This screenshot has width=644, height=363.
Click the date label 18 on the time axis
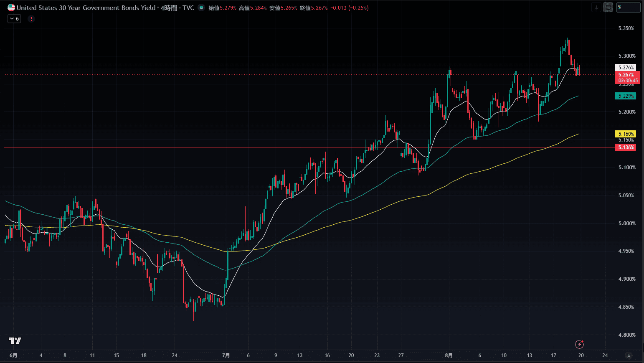(144, 355)
